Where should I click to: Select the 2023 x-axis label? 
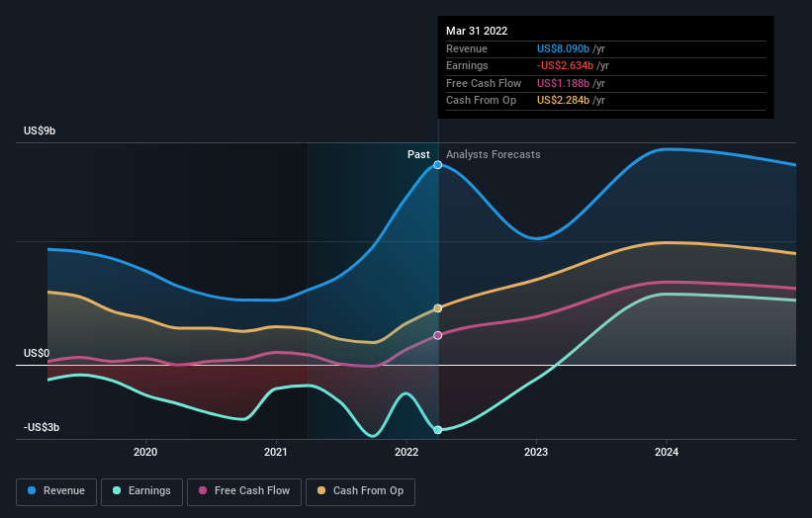[536, 452]
